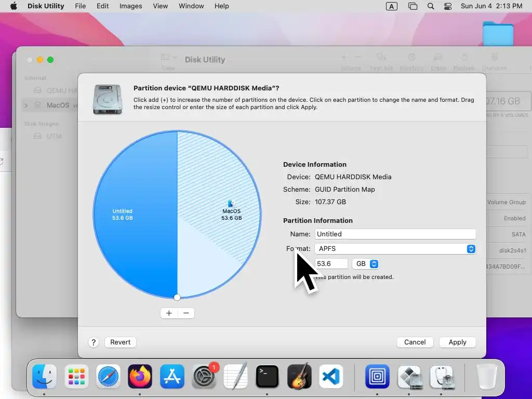
Task: Open Terminal from the Dock
Action: click(x=268, y=376)
